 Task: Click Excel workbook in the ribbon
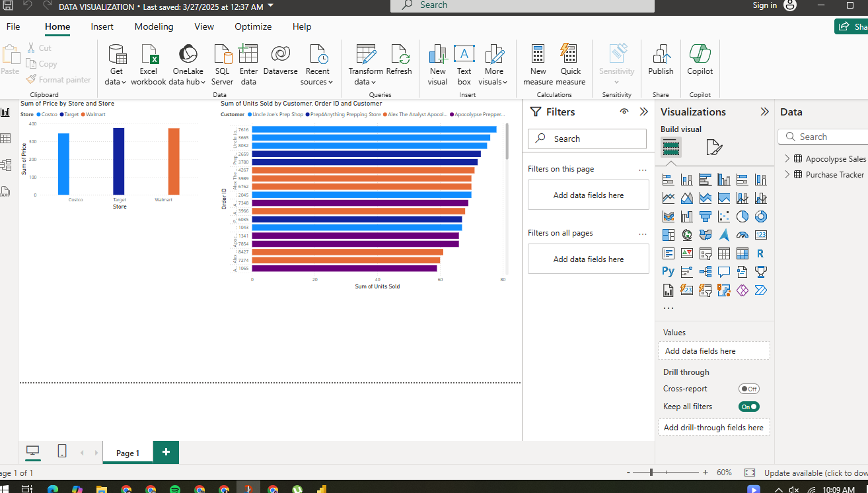tap(149, 65)
